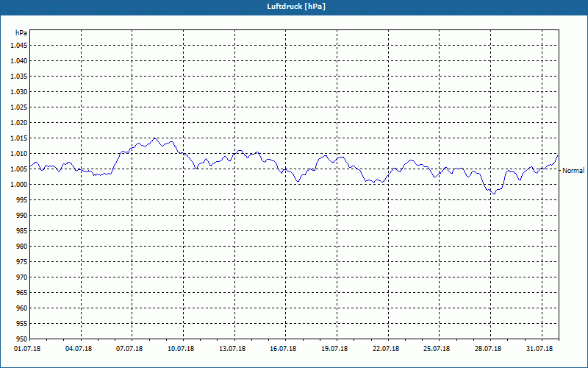
Task: Click the 01.07.18 date label
Action: pyautogui.click(x=27, y=349)
